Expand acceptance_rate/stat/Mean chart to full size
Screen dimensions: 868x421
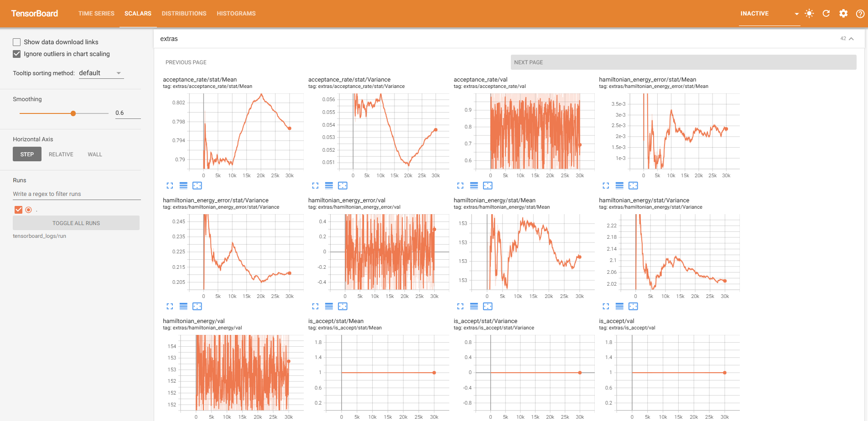coord(170,185)
